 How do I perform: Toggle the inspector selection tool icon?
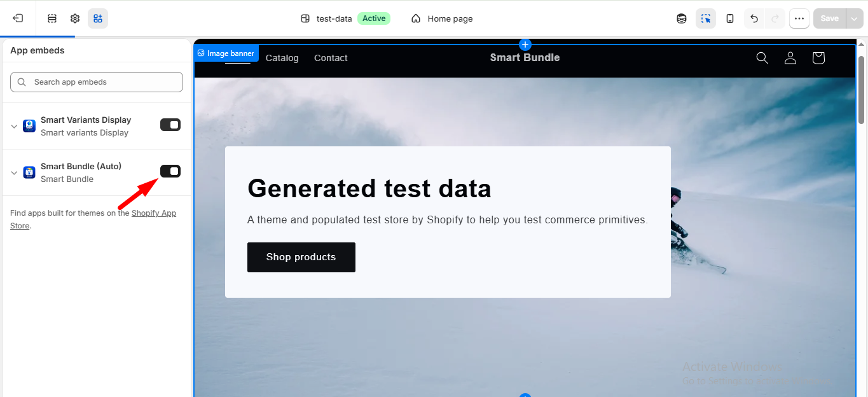706,18
